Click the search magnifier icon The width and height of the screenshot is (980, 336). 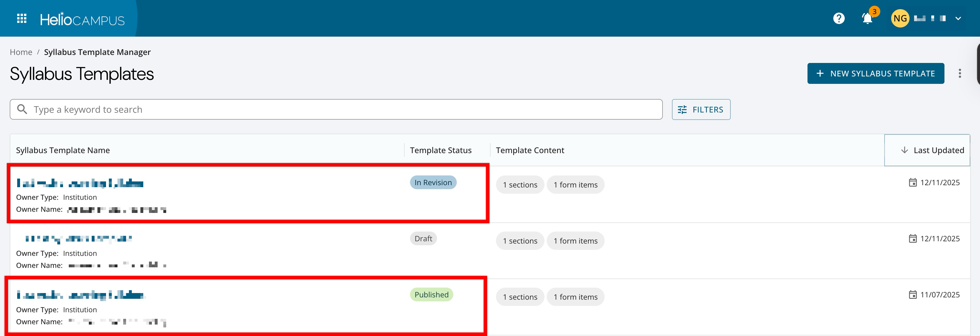pos(22,109)
